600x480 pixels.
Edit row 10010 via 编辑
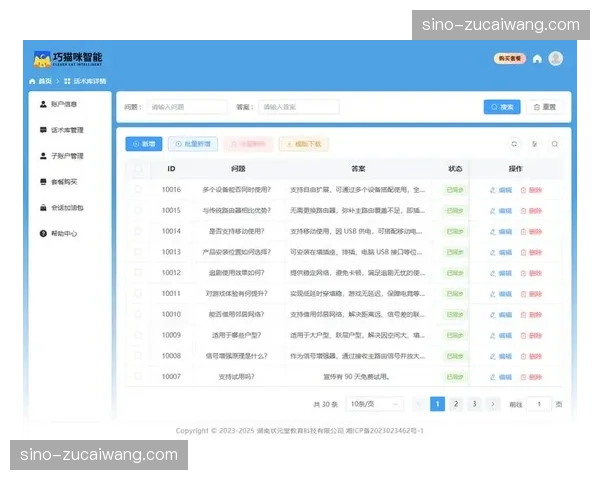click(501, 315)
